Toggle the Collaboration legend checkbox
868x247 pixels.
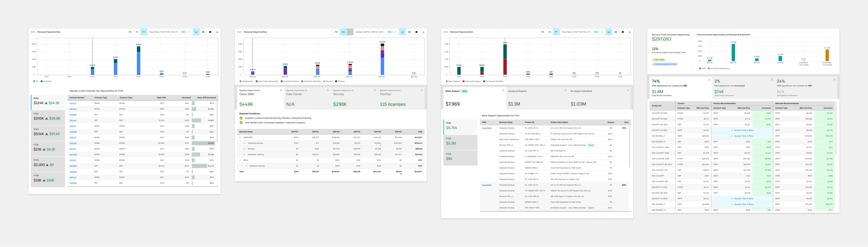coord(241,81)
